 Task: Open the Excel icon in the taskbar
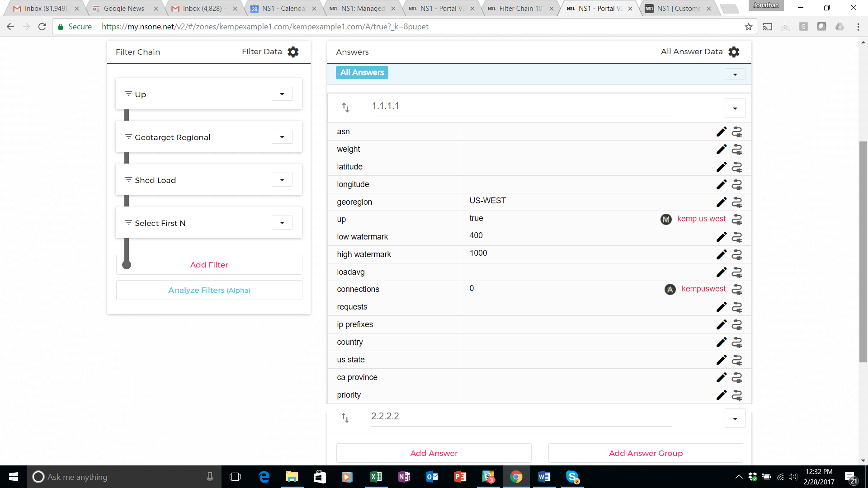click(376, 477)
